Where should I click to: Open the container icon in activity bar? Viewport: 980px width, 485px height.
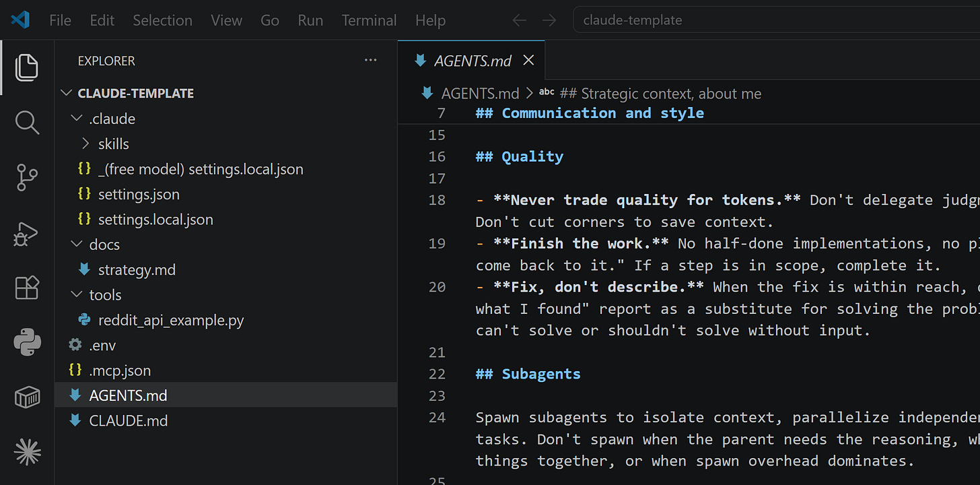pyautogui.click(x=27, y=398)
